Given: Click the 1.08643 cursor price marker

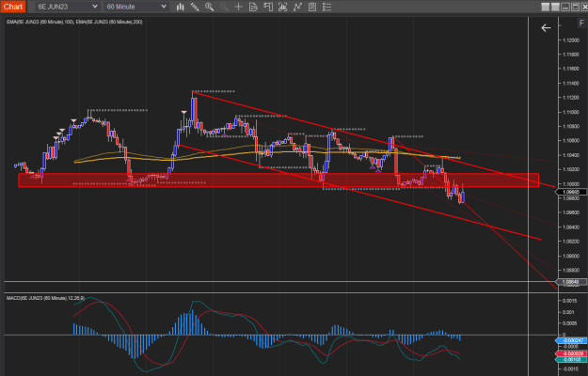Looking at the screenshot, I should (570, 282).
